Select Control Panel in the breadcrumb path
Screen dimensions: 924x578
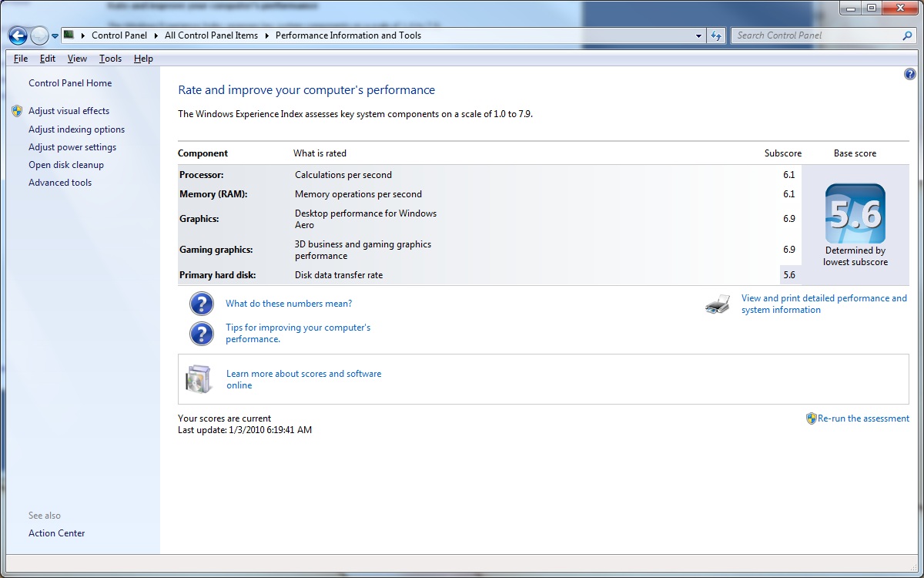pos(121,35)
